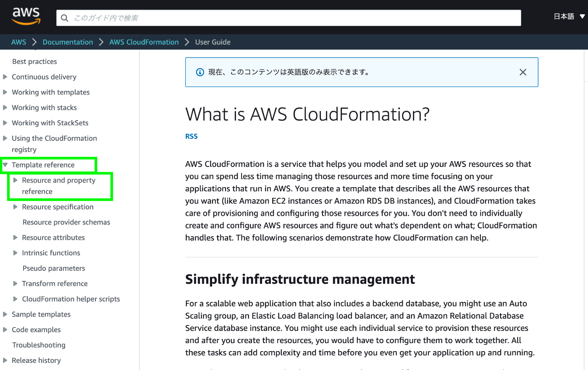Open Release history topic

point(36,360)
